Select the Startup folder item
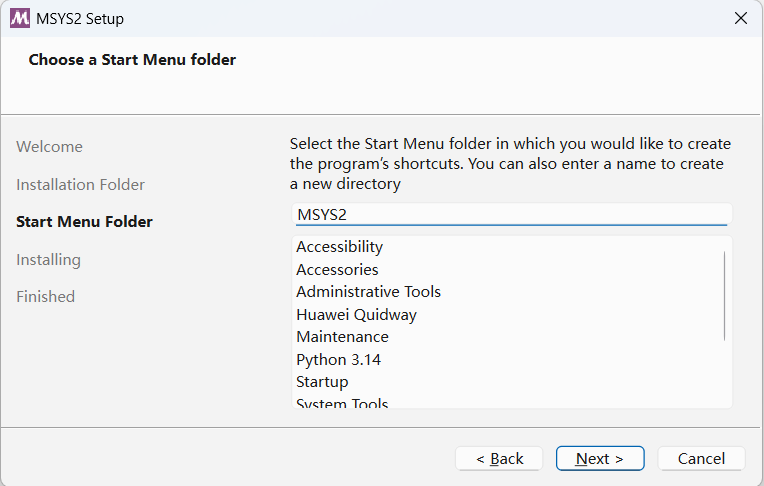The height and width of the screenshot is (486, 764). [322, 382]
